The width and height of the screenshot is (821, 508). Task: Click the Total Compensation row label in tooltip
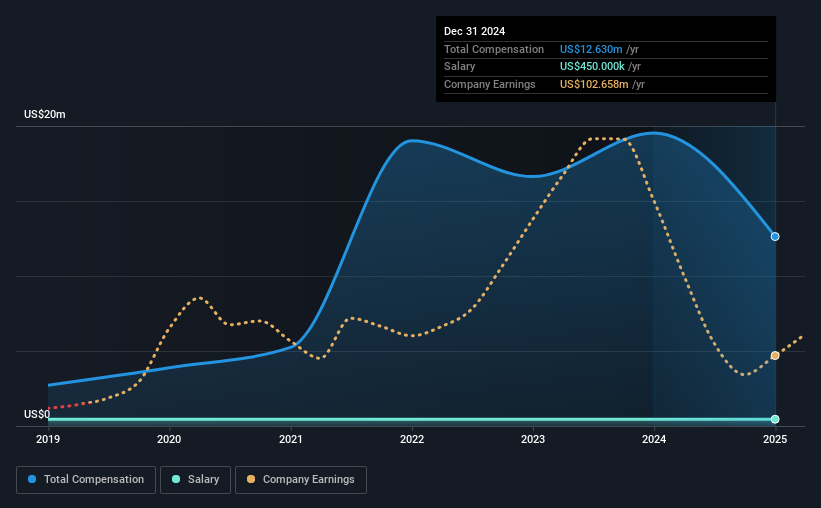(x=494, y=49)
